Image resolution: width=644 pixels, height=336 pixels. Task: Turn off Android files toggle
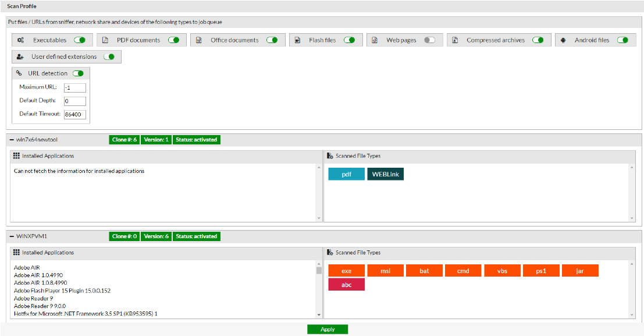[x=622, y=40]
